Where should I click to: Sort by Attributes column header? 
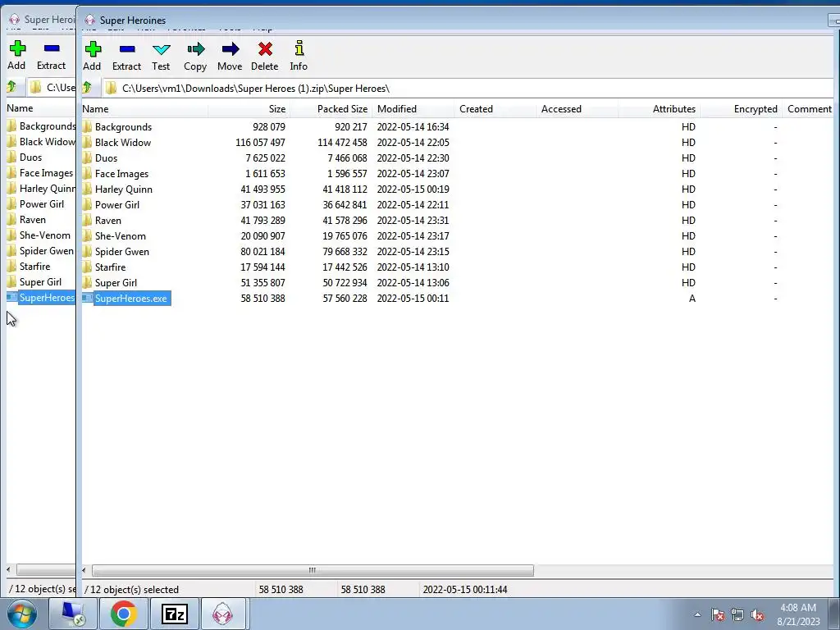(660, 109)
